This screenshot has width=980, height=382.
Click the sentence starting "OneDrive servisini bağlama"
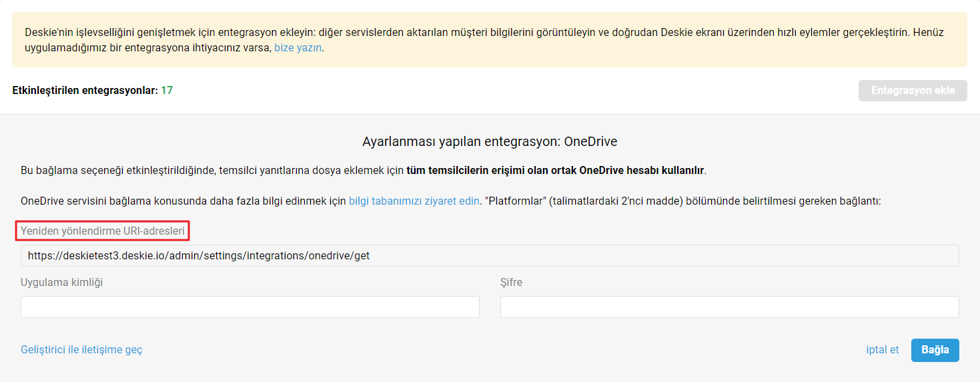click(x=451, y=201)
